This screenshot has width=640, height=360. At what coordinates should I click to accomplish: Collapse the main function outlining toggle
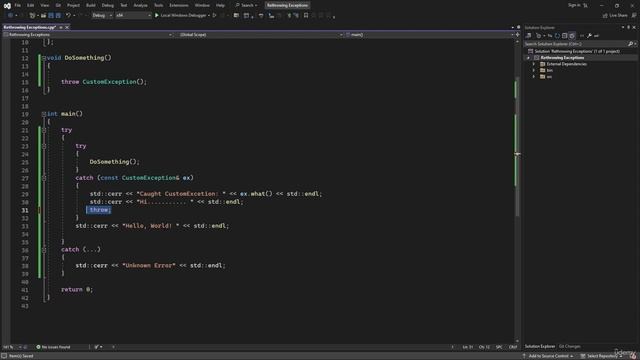point(44,114)
